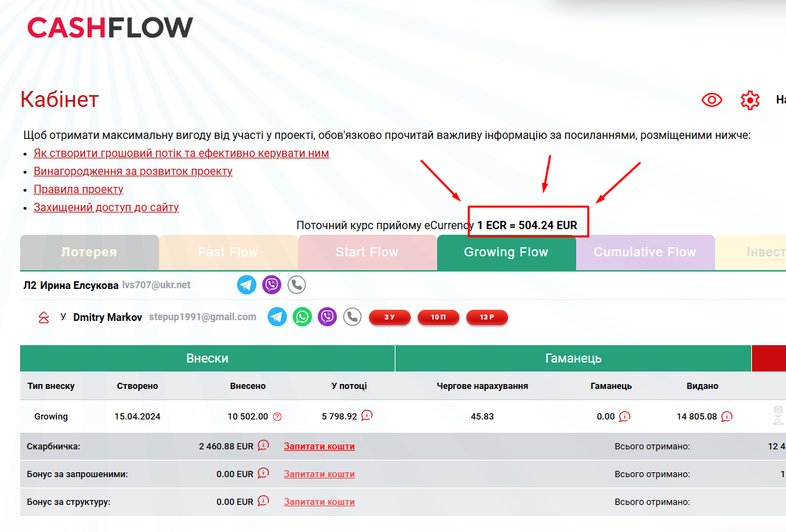Click the CASHFLOW logo
Viewport: 786px width, 532px height.
click(x=110, y=28)
